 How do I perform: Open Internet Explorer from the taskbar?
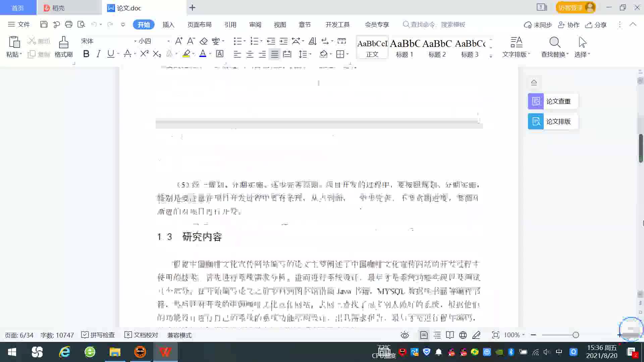[64, 352]
